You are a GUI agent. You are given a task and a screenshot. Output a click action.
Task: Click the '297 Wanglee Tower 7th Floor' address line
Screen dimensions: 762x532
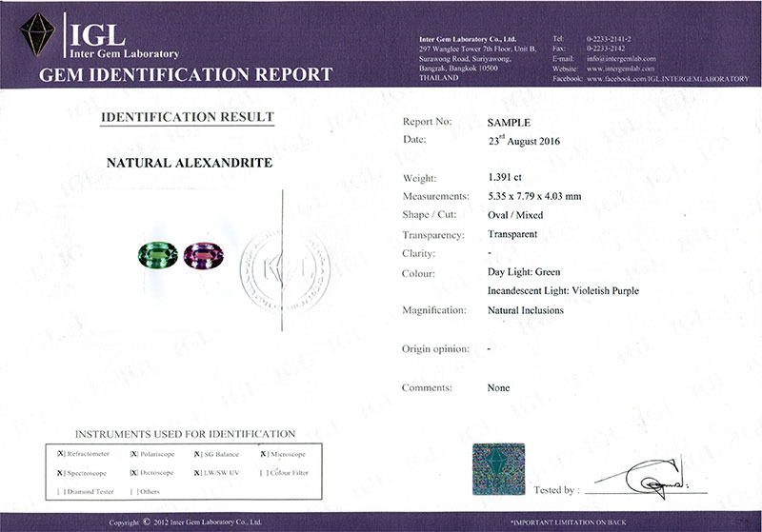(477, 49)
